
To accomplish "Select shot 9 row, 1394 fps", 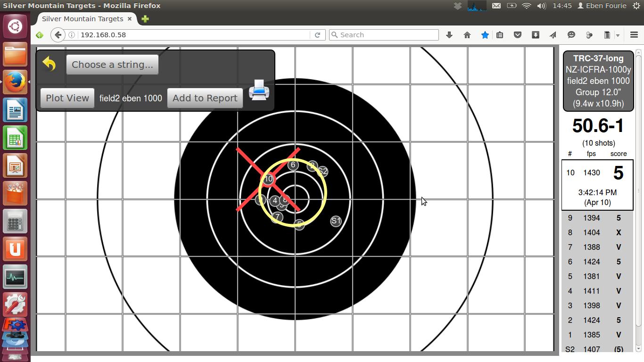I will [x=597, y=218].
